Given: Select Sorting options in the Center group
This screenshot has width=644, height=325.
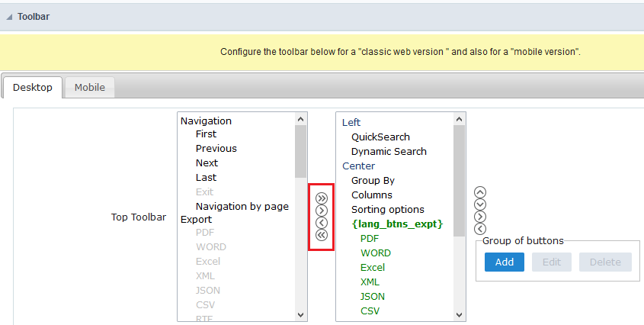Looking at the screenshot, I should (x=387, y=209).
